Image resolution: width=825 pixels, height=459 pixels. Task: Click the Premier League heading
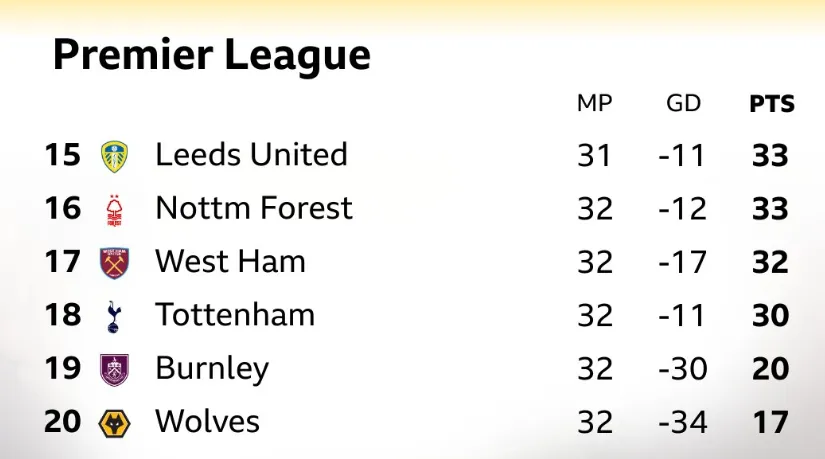coord(211,55)
